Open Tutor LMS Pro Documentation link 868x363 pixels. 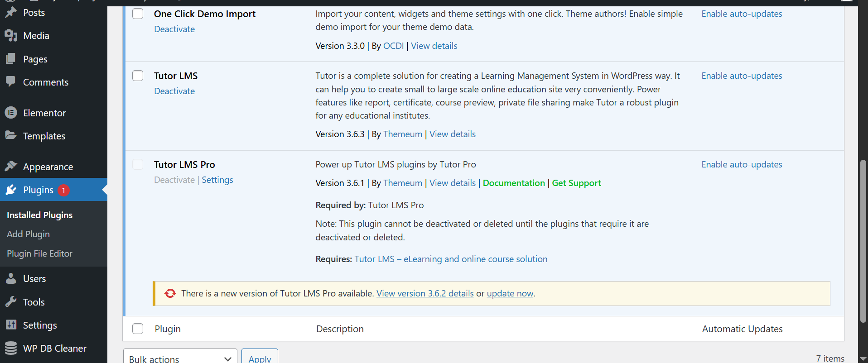pyautogui.click(x=514, y=183)
